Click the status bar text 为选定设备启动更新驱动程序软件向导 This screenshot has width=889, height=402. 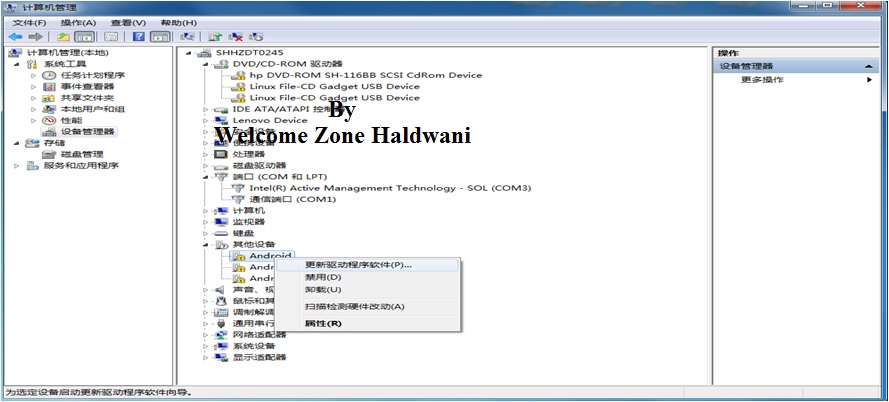pyautogui.click(x=99, y=392)
